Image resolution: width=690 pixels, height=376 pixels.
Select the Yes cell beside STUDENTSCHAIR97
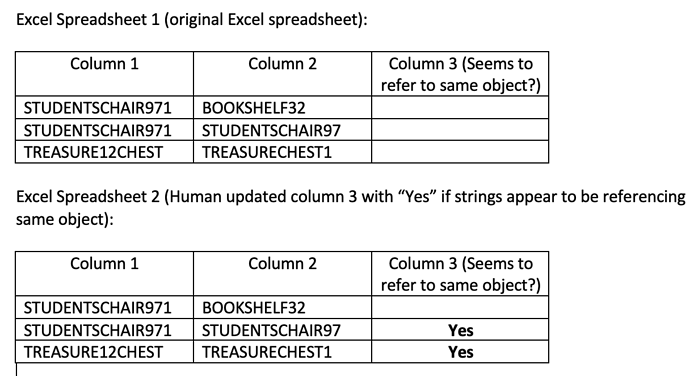460,330
